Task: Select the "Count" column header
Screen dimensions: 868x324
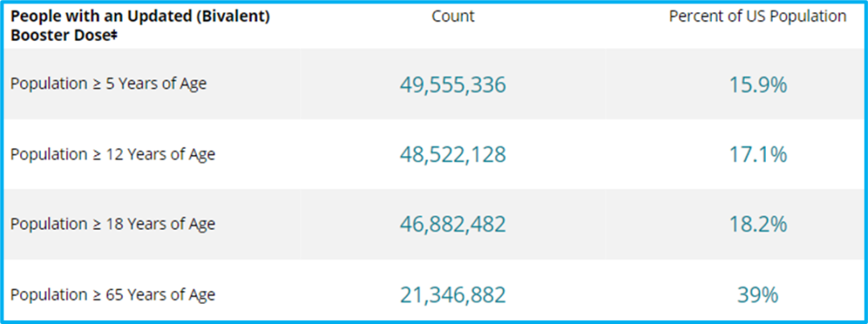Action: coord(453,16)
